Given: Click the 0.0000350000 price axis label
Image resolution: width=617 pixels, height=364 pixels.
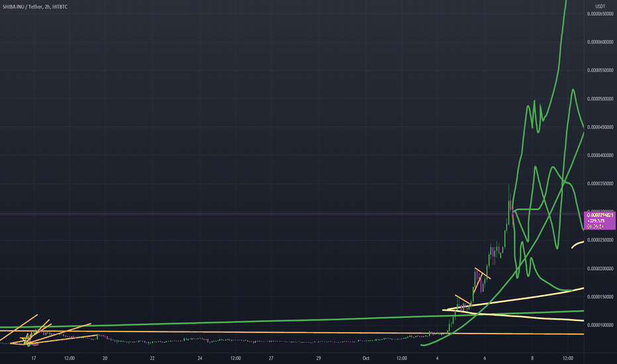Looking at the screenshot, I should [600, 184].
